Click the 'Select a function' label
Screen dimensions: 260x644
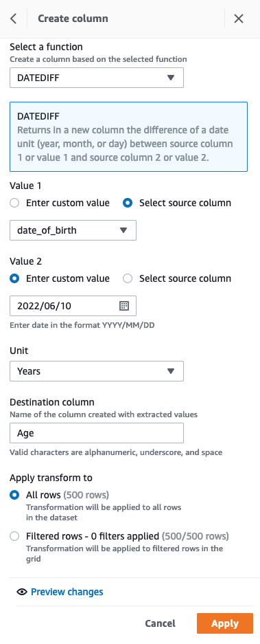(46, 47)
